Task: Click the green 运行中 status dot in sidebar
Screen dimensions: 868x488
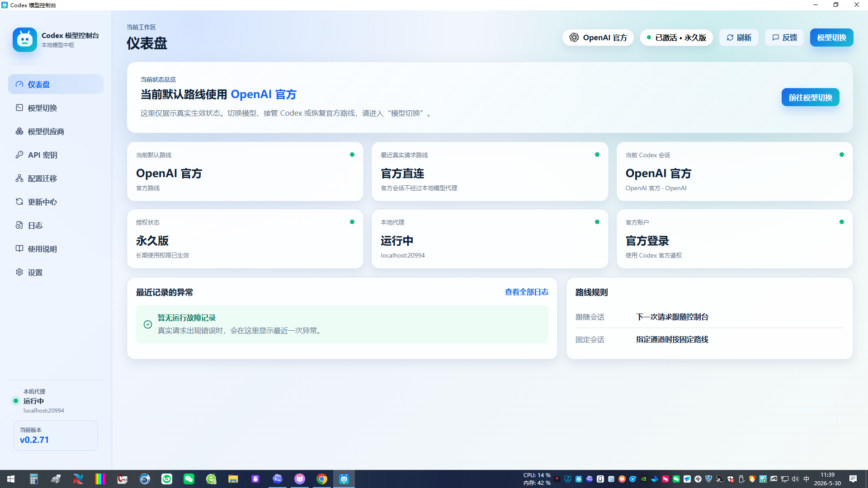Action: [x=16, y=401]
